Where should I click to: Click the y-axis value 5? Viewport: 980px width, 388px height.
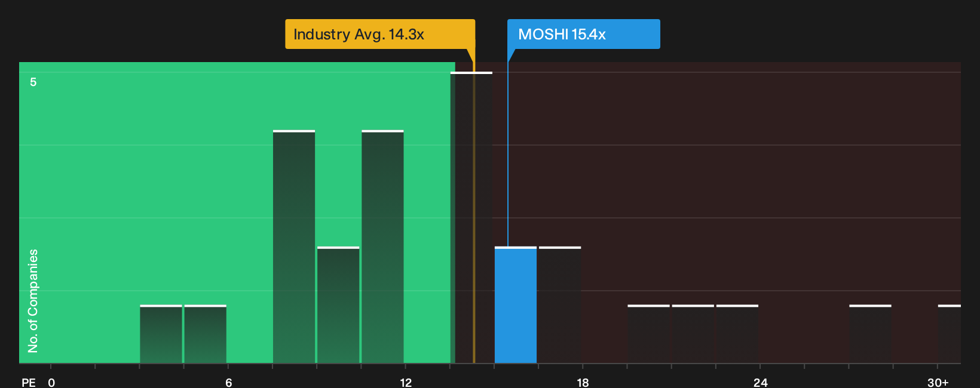(33, 82)
